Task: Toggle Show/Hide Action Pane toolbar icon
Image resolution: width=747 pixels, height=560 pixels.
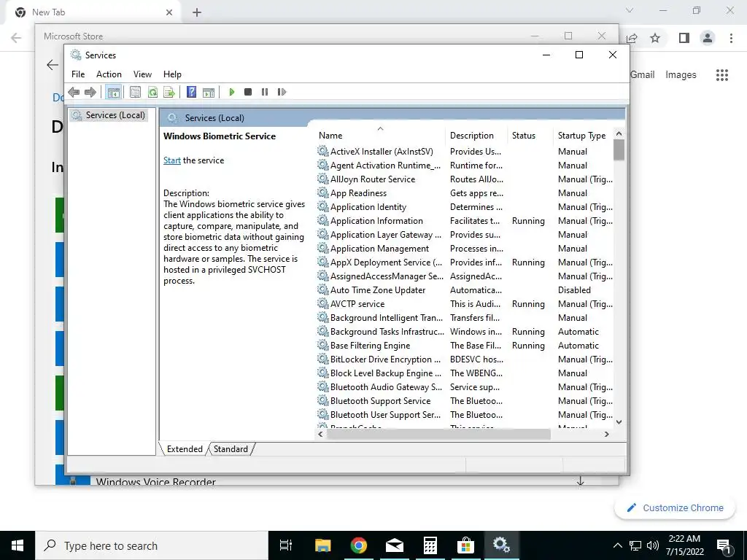Action: (x=209, y=92)
